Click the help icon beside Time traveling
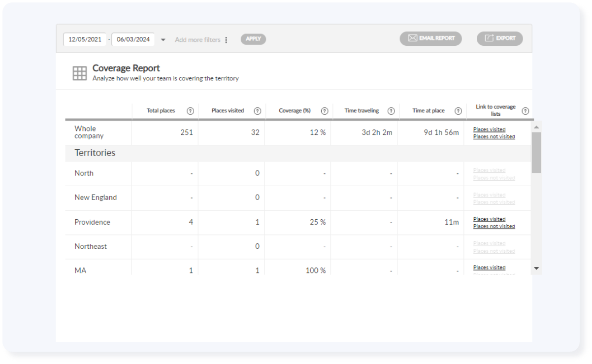This screenshot has width=592, height=364. coord(391,111)
